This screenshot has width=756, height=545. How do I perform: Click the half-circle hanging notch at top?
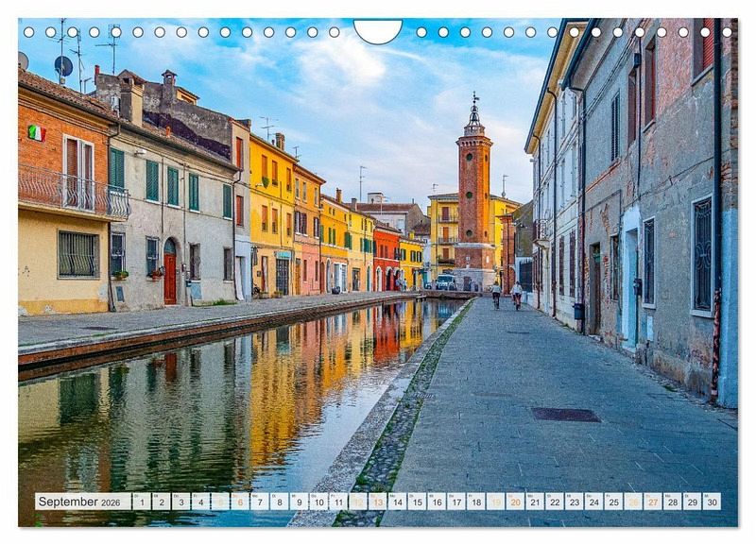[x=378, y=30]
